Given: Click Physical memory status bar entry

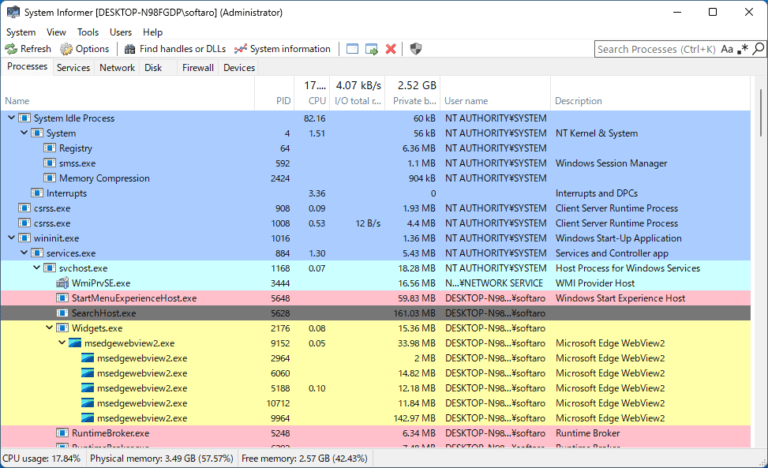Looking at the screenshot, I should 162,459.
